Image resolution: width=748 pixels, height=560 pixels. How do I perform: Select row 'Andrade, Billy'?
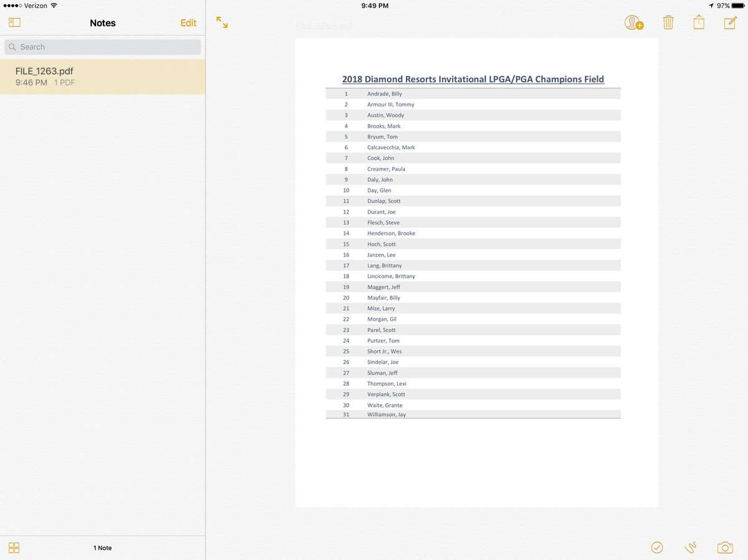473,94
